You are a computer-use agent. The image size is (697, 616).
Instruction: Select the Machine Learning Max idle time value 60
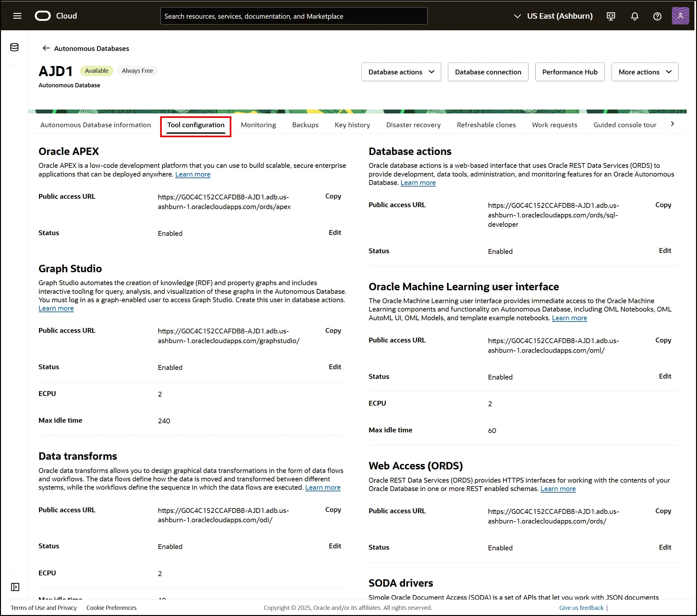point(492,430)
